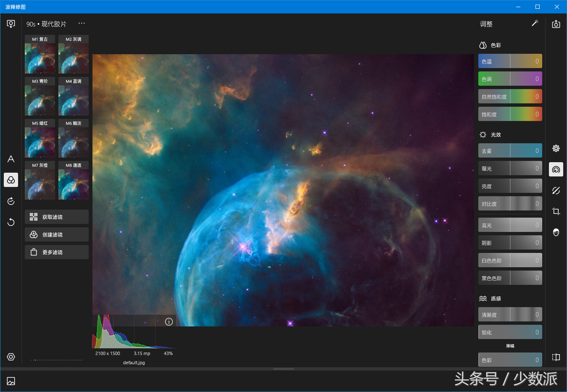Collapse the 光效 adjustment section

click(x=491, y=134)
